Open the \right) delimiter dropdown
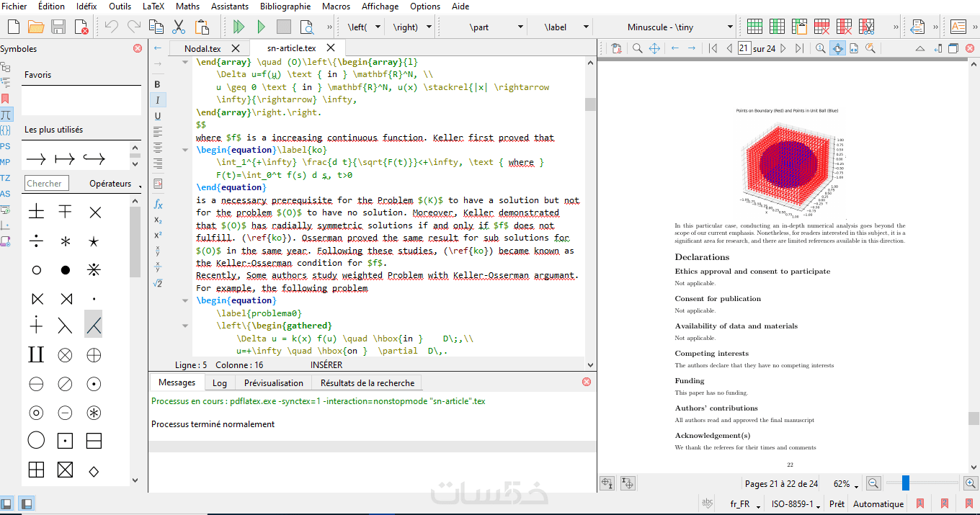This screenshot has height=515, width=980. coord(429,27)
